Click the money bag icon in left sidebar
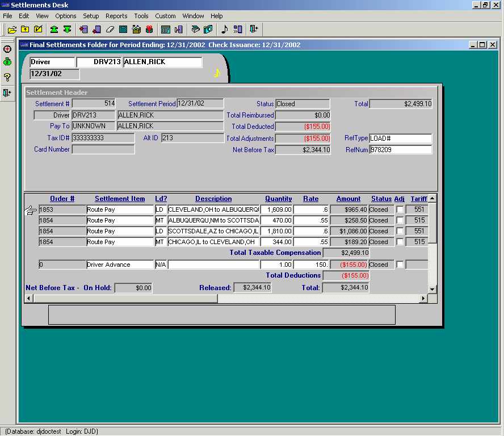Image resolution: width=504 pixels, height=436 pixels. coord(7,62)
